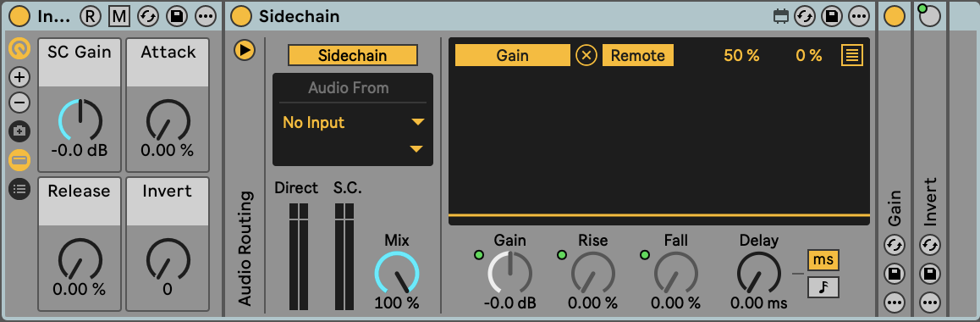This screenshot has height=322, width=980.
Task: Click the Invert device hot-swap icon
Action: [930, 245]
